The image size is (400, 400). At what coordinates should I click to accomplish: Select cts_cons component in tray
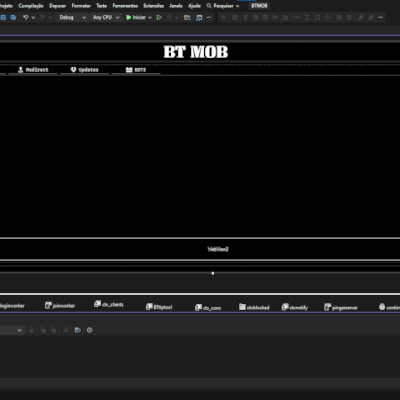208,308
